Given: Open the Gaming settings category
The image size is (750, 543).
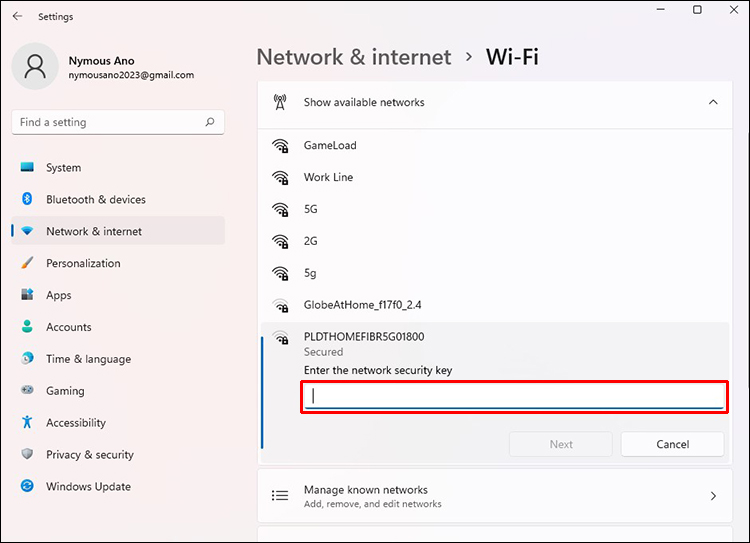Looking at the screenshot, I should pos(65,390).
